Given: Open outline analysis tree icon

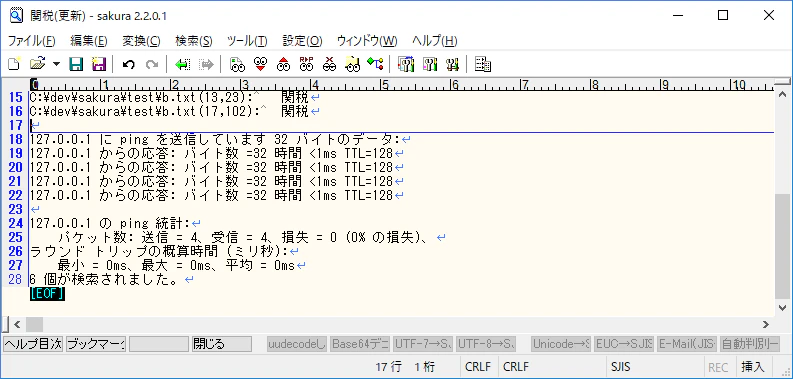Looking at the screenshot, I should click(x=375, y=64).
